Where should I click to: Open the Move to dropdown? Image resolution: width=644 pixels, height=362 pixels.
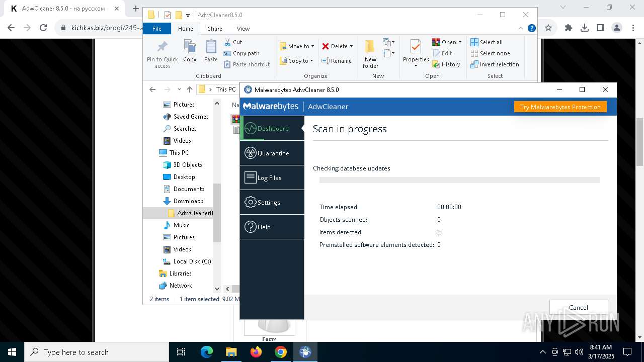point(297,46)
